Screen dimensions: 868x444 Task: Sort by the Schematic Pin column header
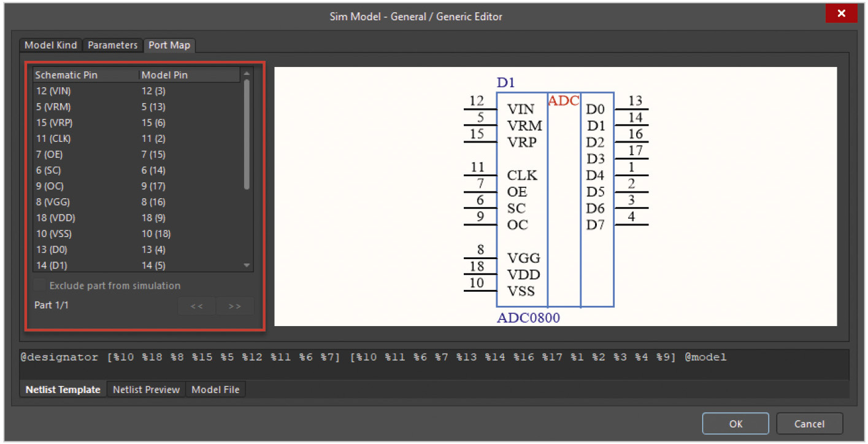86,75
